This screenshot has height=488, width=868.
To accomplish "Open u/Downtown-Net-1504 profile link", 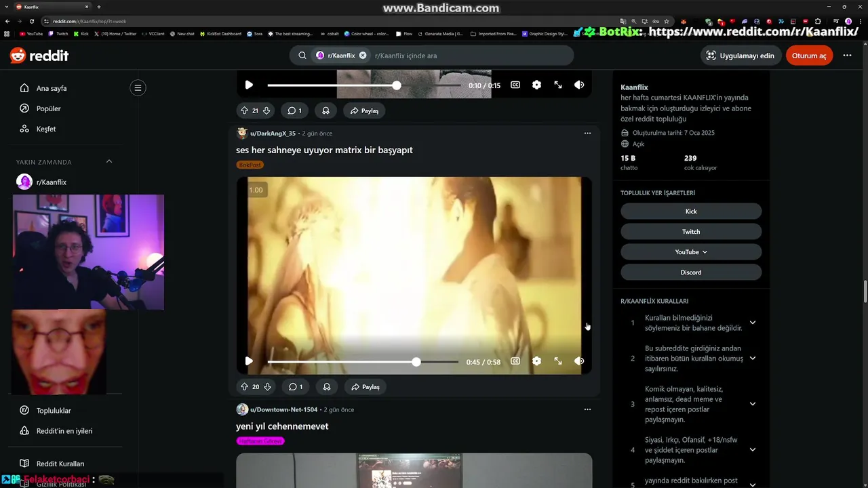I will (283, 410).
